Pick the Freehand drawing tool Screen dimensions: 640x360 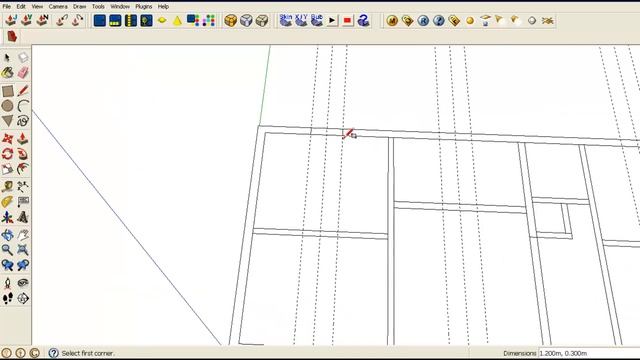pos(23,121)
